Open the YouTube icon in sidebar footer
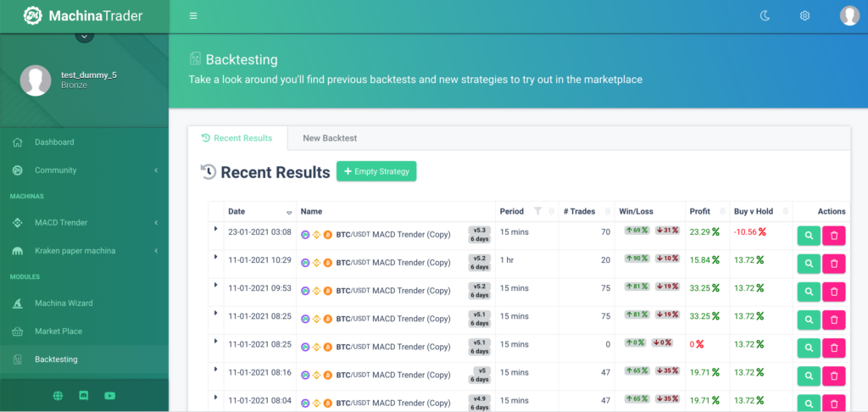Image resolution: width=868 pixels, height=412 pixels. (109, 395)
